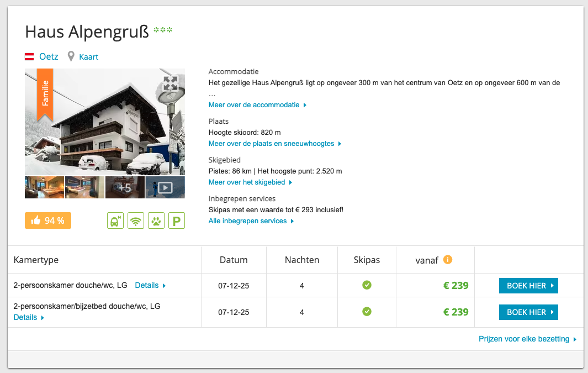Screen dimensions: 588x373
Task: Open fullscreen view of main photo
Action: pos(171,83)
